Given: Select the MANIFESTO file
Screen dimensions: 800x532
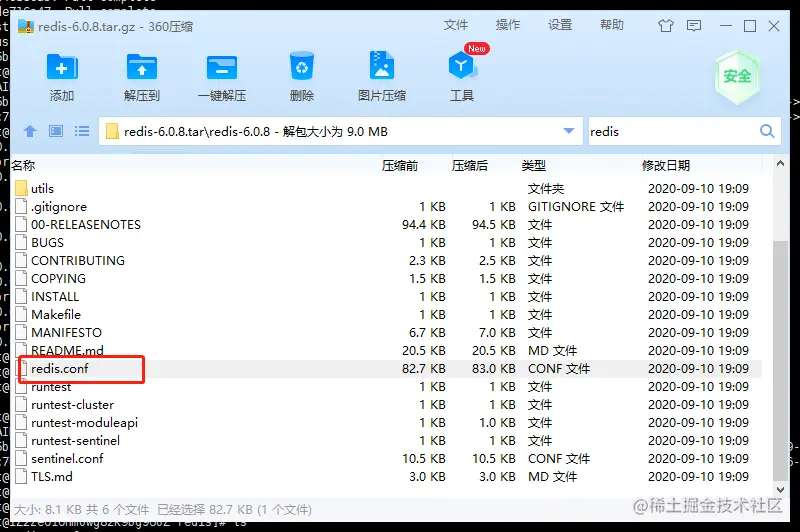Looking at the screenshot, I should pyautogui.click(x=66, y=333).
